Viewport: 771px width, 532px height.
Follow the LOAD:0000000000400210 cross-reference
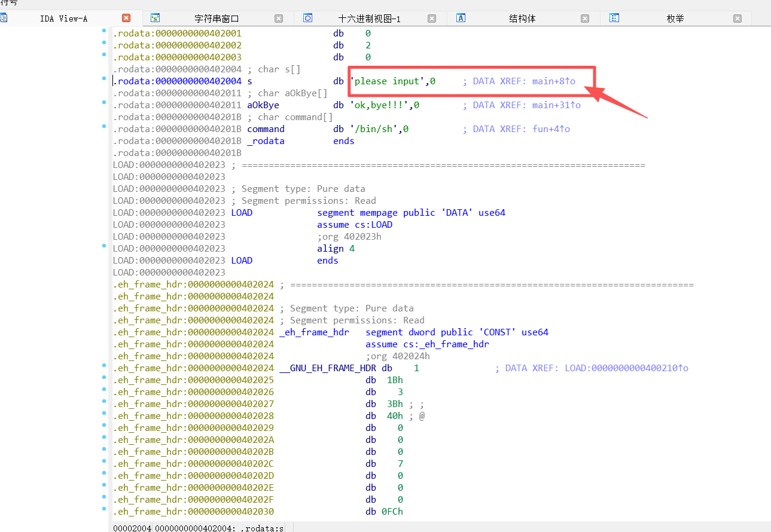626,368
